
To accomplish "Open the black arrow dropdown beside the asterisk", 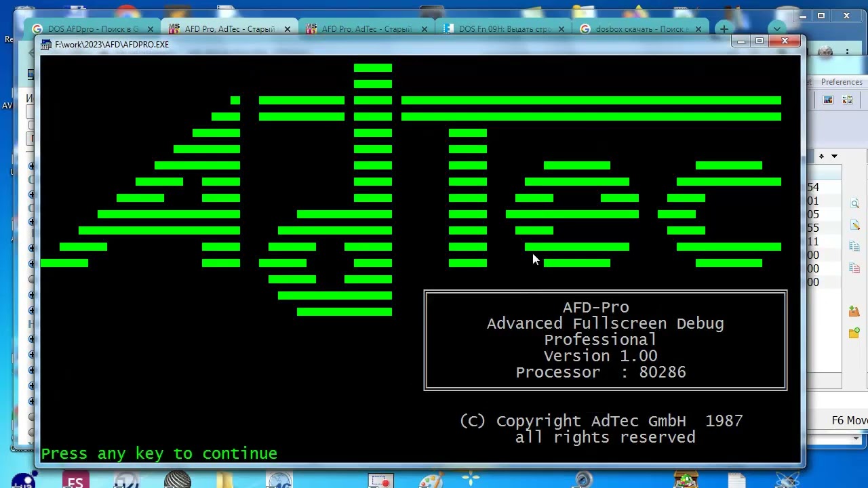I will click(834, 157).
